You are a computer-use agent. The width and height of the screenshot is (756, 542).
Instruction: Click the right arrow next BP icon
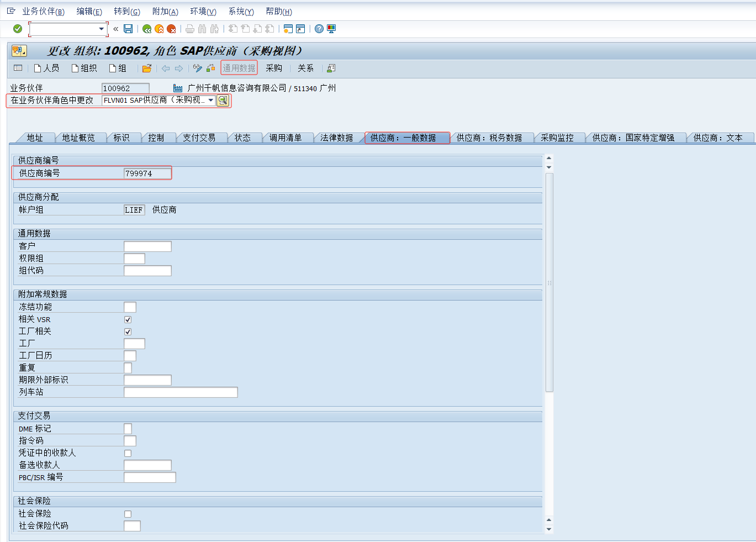[x=179, y=68]
